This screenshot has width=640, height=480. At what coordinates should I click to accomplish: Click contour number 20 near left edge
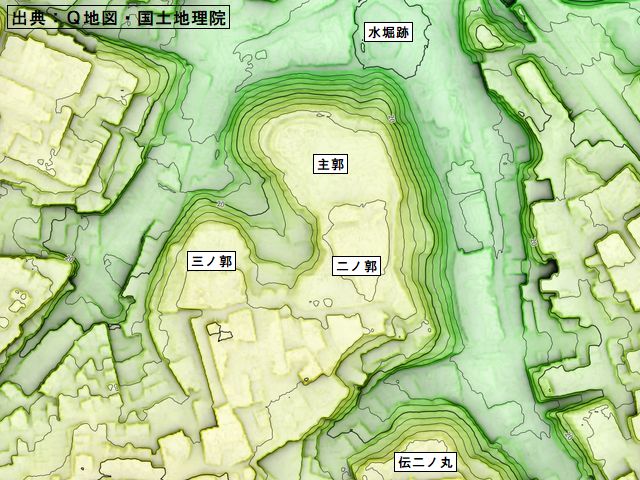(69, 257)
